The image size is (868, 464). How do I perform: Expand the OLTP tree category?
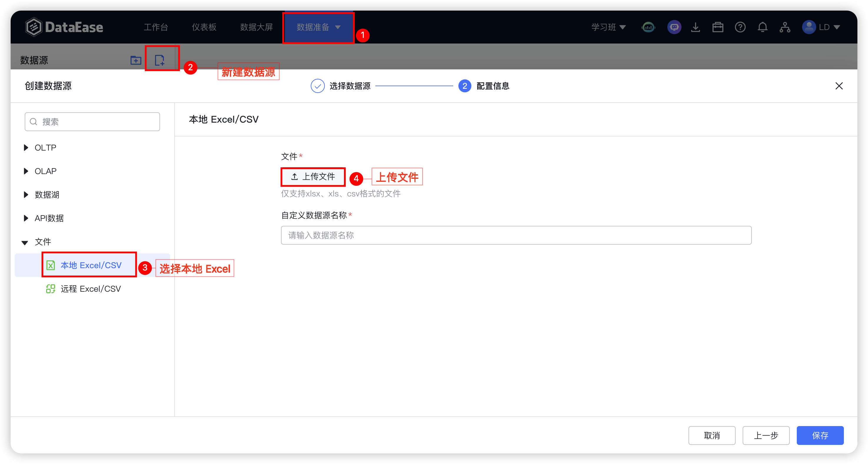click(x=26, y=148)
